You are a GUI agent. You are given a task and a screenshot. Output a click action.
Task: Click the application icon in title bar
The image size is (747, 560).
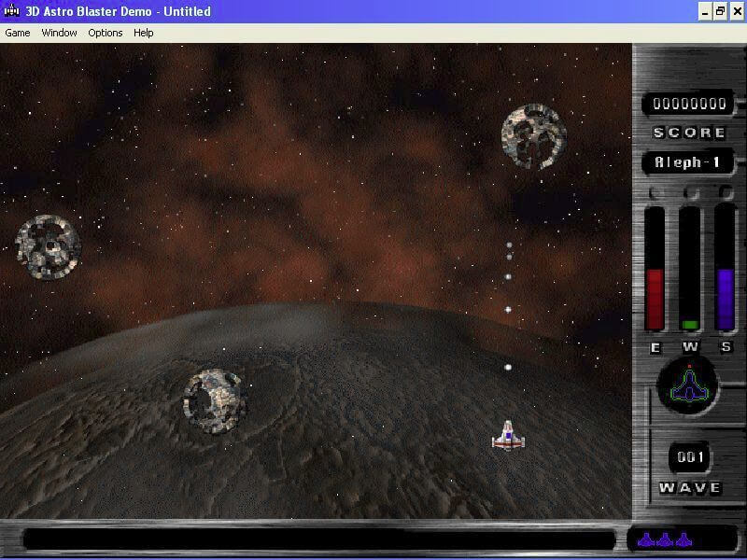pos(11,10)
